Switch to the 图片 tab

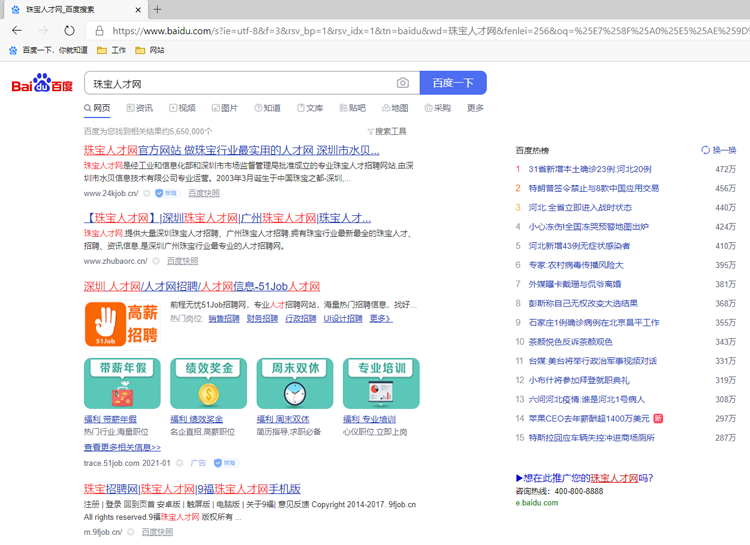tap(225, 108)
